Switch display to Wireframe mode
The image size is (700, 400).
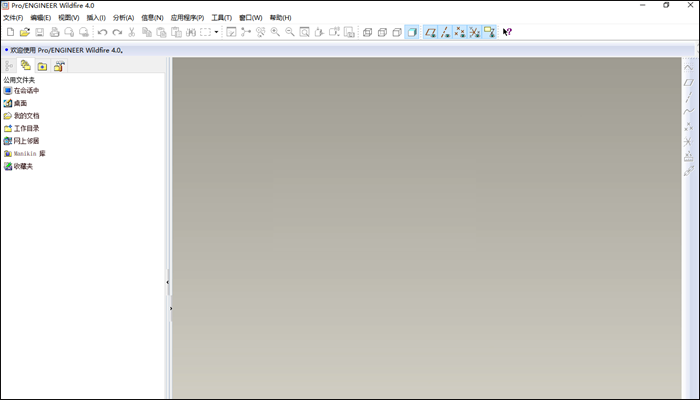pyautogui.click(x=367, y=32)
